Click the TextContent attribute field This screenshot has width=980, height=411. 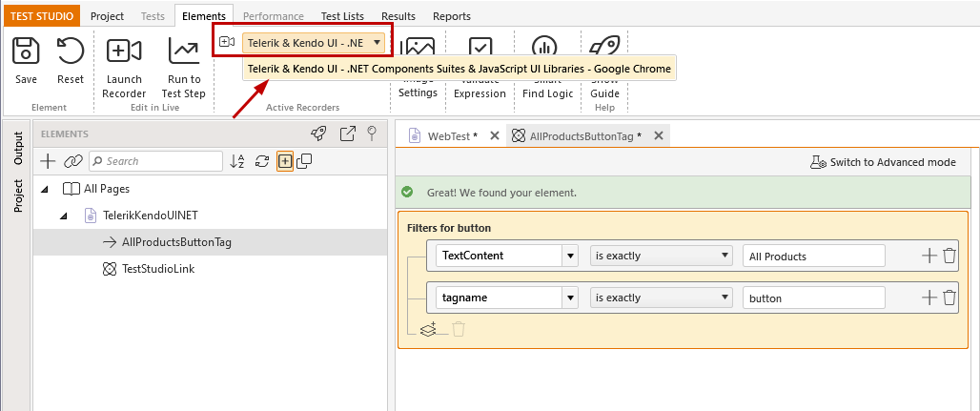(x=499, y=256)
